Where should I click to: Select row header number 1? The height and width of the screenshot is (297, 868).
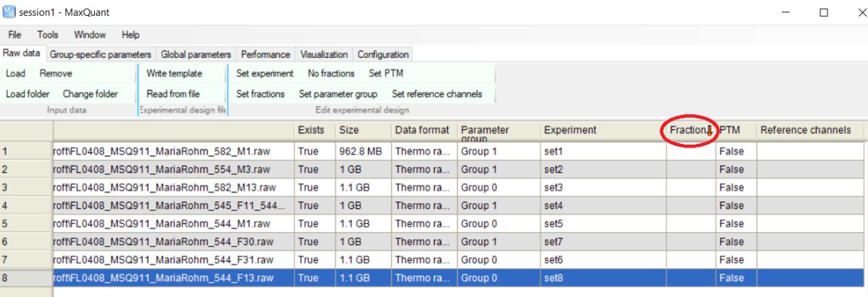[x=26, y=151]
